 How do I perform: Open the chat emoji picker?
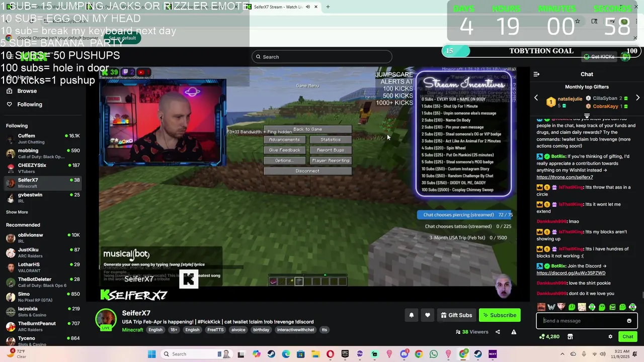point(629,321)
